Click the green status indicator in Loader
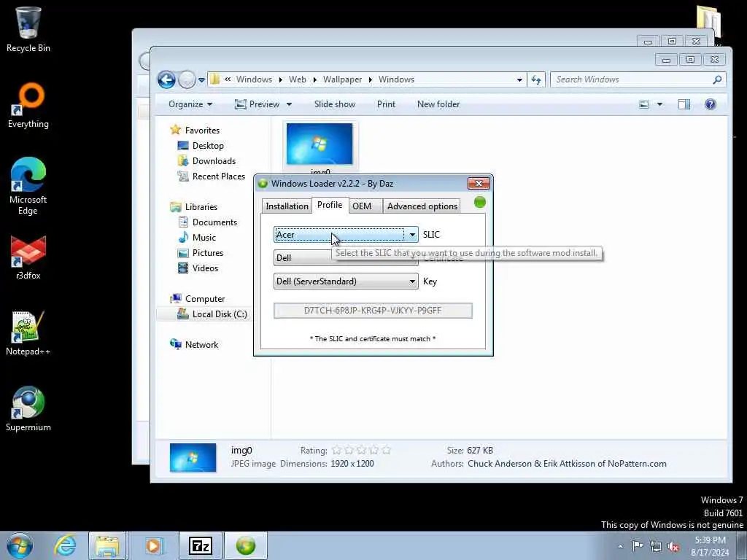747x560 pixels. 480,203
